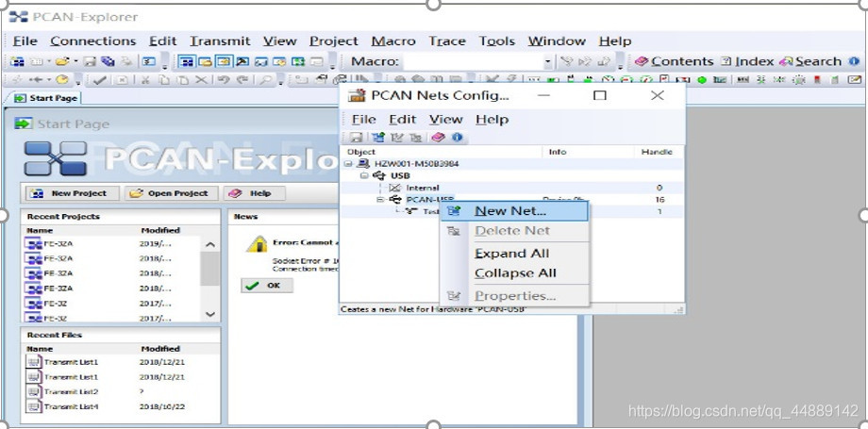Click the Delete Net icon in the Nets Configuration toolbar
The width and height of the screenshot is (868, 429).
(x=416, y=138)
